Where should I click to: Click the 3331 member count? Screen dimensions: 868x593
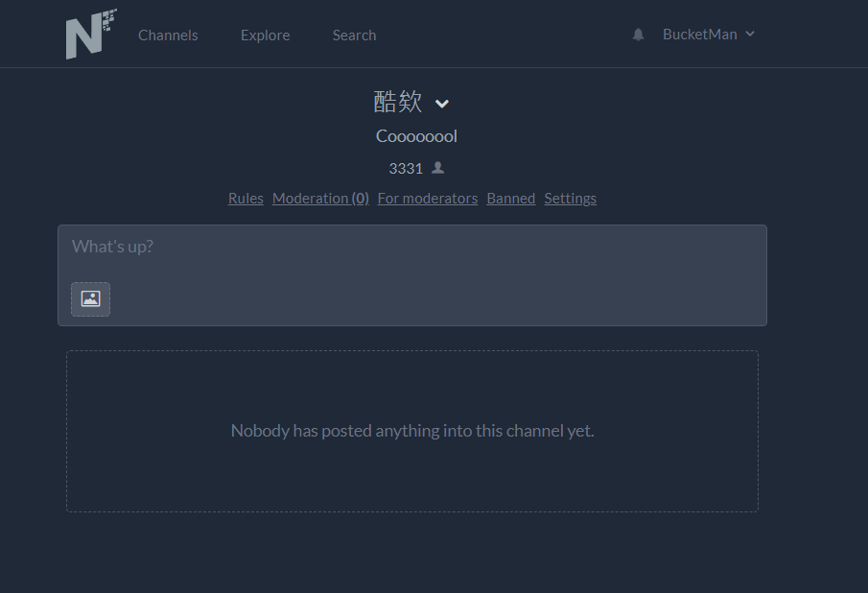click(406, 168)
